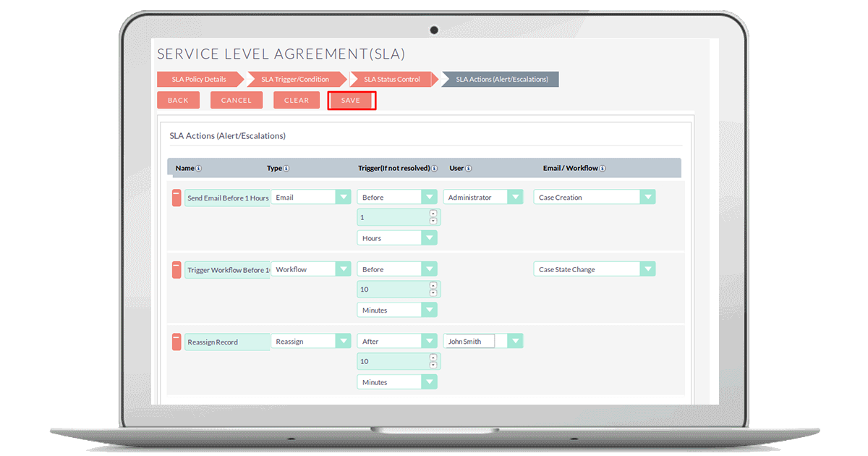Click info icon next to Trigger(If not resolved)
868x456 pixels.
pyautogui.click(x=435, y=169)
